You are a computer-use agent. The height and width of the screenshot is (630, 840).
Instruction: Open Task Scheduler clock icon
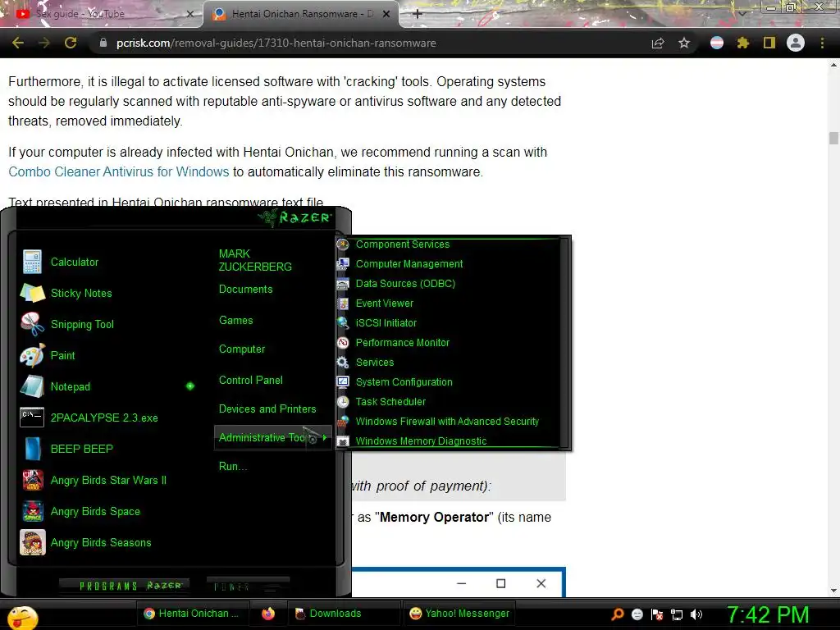pyautogui.click(x=343, y=402)
